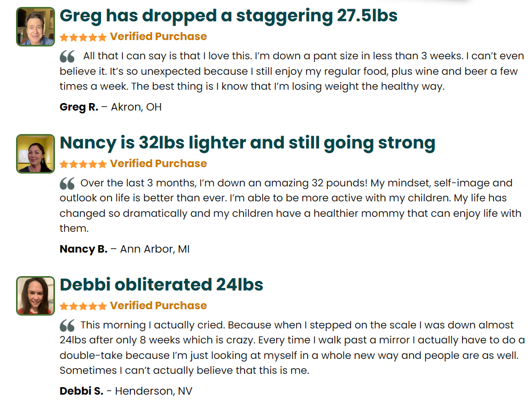Click the Verified Purchase label in Debbi's review
The width and height of the screenshot is (532, 408).
click(158, 306)
